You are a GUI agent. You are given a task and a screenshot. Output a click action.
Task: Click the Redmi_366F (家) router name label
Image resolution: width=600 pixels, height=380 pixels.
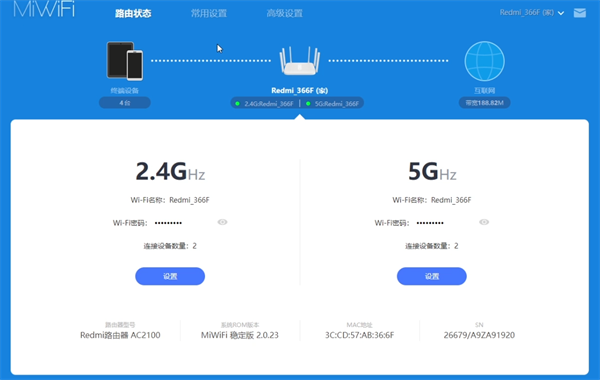300,91
